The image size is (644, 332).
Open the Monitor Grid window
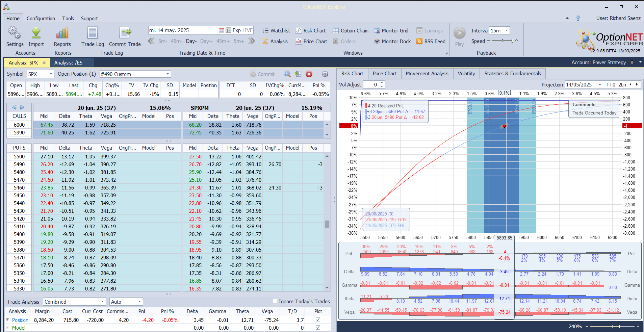tap(391, 31)
